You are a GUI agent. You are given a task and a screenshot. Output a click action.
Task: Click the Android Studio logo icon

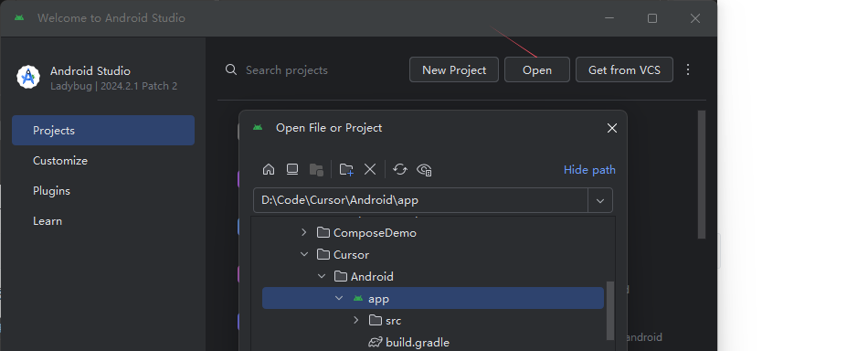click(28, 77)
